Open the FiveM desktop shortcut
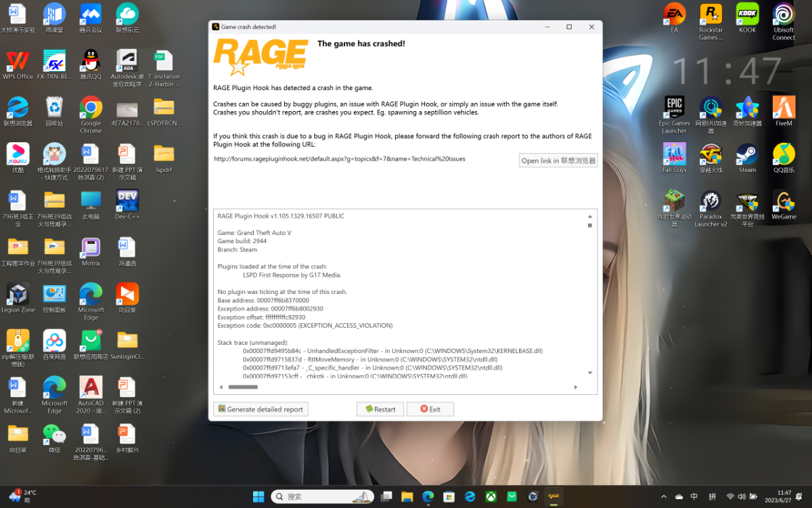The height and width of the screenshot is (508, 812). [784, 112]
